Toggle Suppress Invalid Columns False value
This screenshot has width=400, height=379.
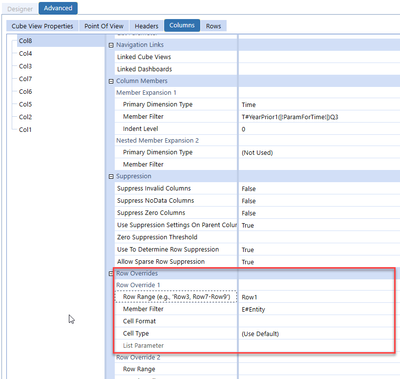[319, 189]
